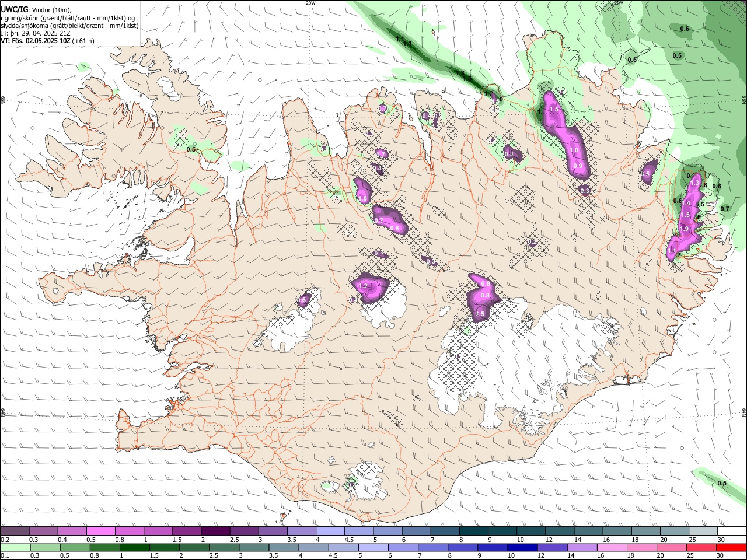Pick the darkest purple top-row swatch at 2

215,531
